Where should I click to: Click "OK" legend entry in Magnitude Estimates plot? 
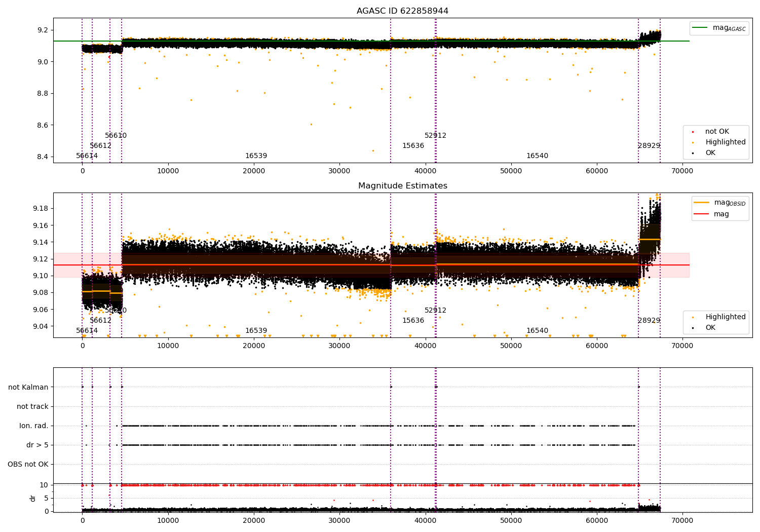tap(704, 328)
